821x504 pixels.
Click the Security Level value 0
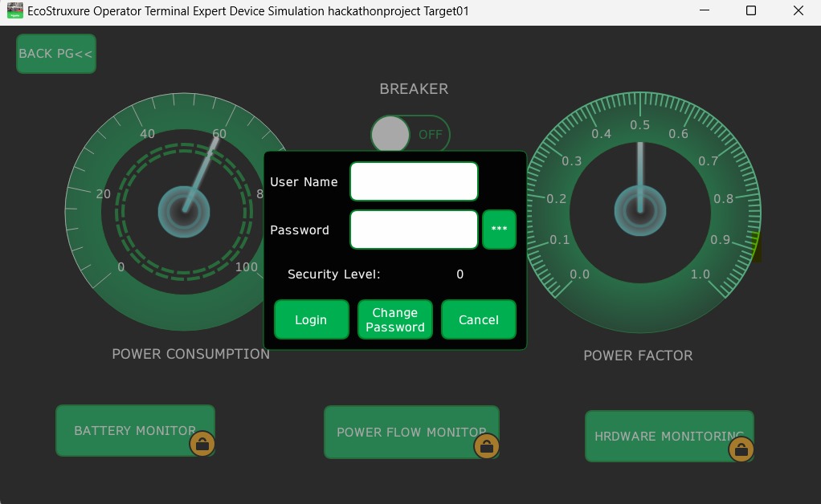(460, 274)
